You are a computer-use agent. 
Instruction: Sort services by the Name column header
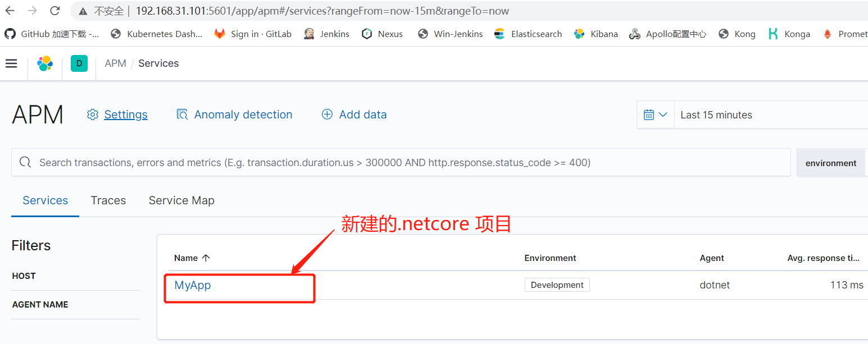click(x=192, y=258)
